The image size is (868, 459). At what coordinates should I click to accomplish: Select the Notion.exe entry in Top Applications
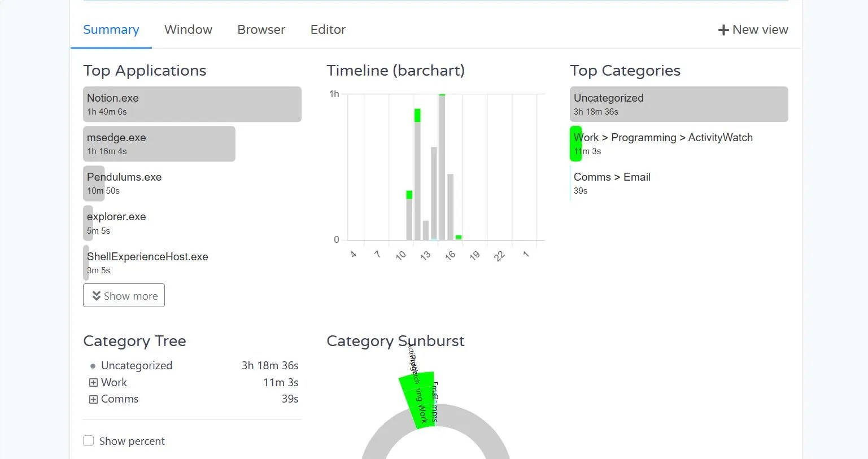click(x=192, y=104)
